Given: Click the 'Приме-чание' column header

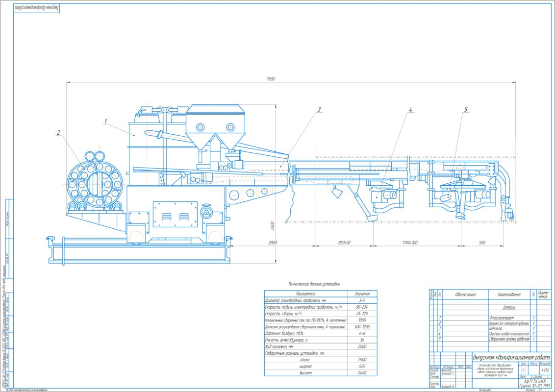Looking at the screenshot, I should 544,294.
